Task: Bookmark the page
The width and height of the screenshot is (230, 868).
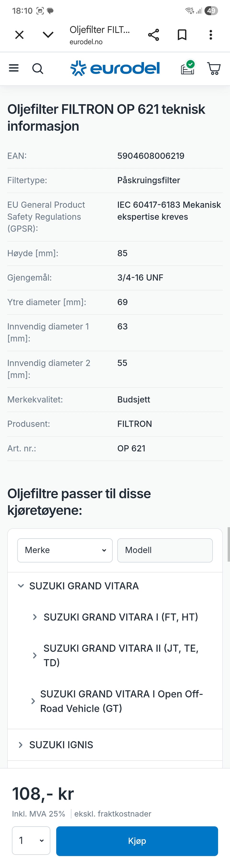Action: click(x=182, y=35)
